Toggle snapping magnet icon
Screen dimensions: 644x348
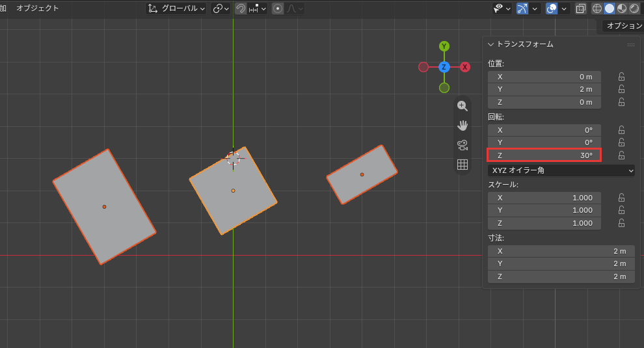(x=241, y=8)
